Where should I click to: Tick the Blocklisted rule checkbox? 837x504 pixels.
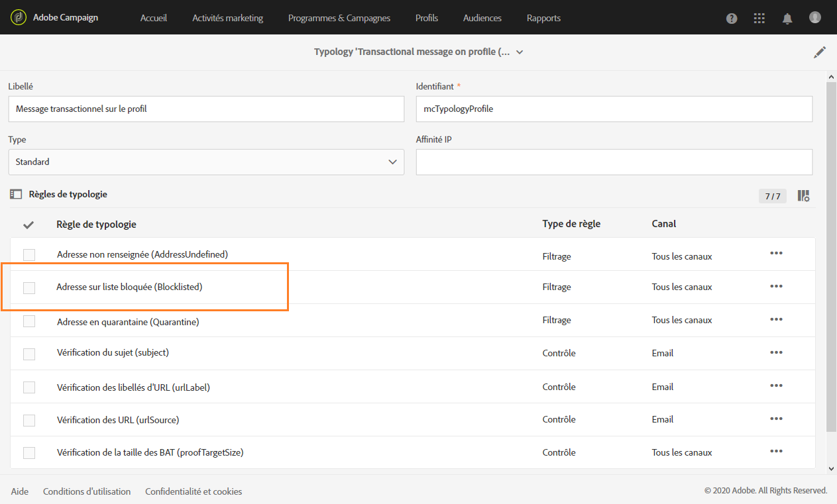coord(29,287)
